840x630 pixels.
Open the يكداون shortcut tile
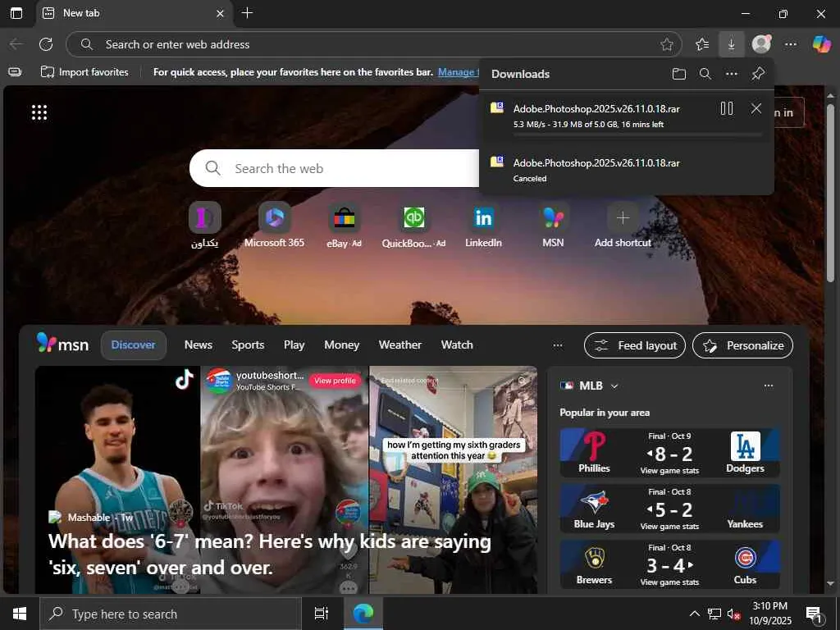point(204,225)
